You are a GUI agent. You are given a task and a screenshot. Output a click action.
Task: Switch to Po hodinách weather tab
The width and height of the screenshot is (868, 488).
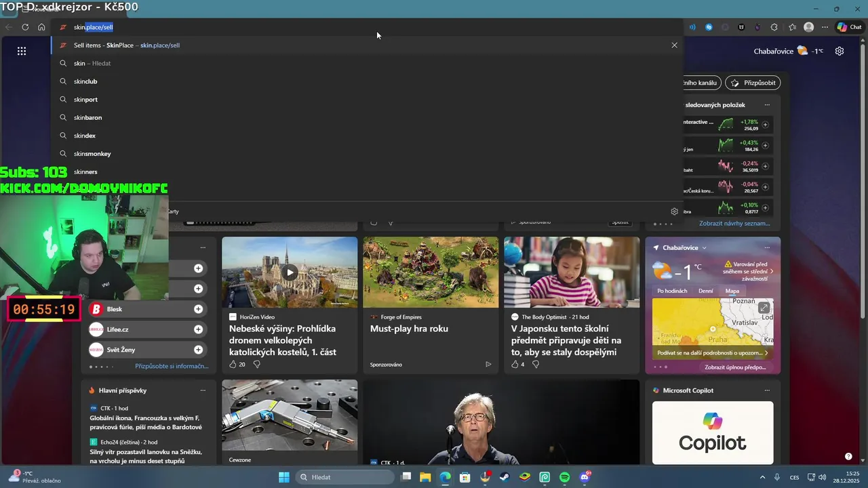coord(672,291)
